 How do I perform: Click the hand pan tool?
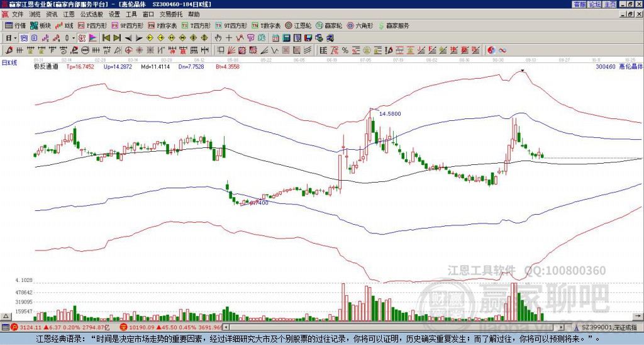[218, 38]
